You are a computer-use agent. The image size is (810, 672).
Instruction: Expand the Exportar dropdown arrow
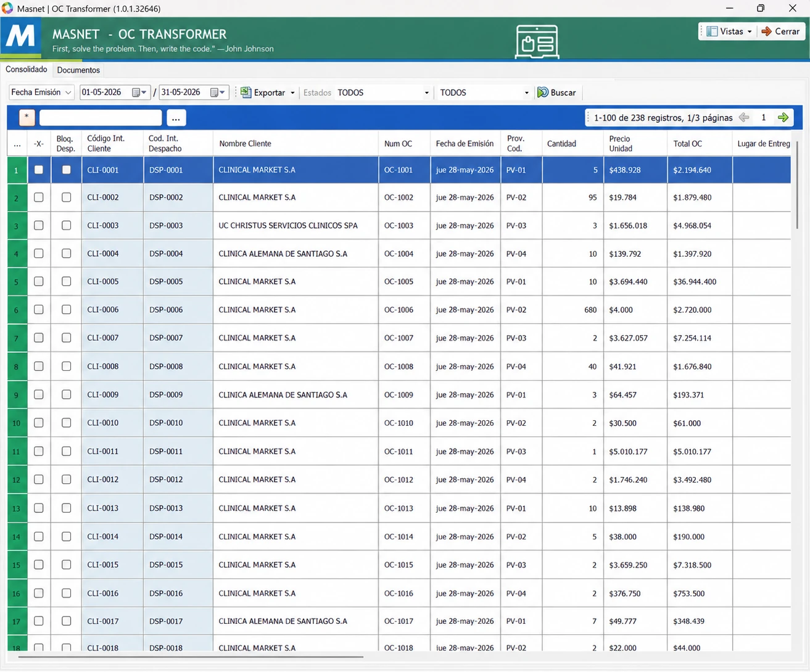[x=292, y=93]
